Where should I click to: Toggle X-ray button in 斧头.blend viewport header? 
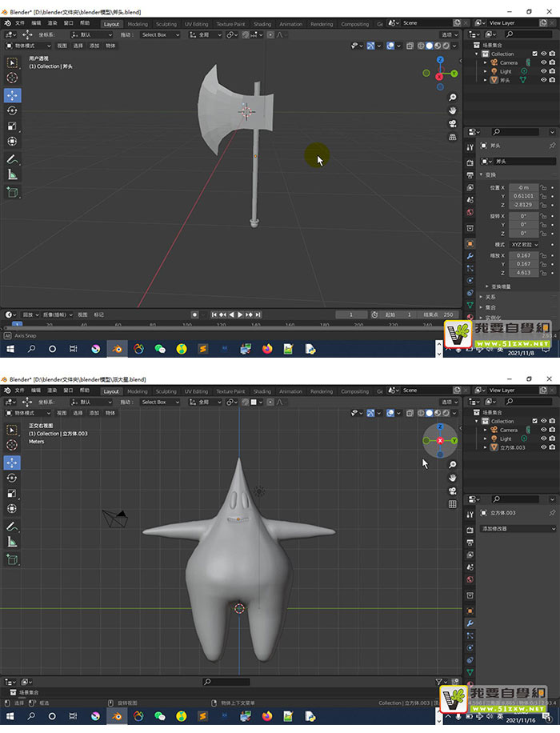(410, 46)
